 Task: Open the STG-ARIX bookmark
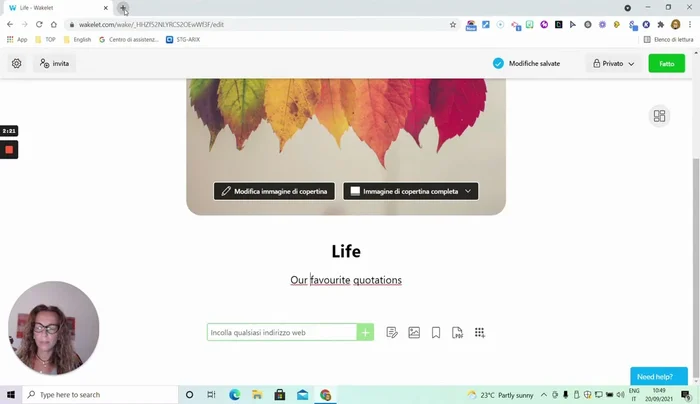183,40
